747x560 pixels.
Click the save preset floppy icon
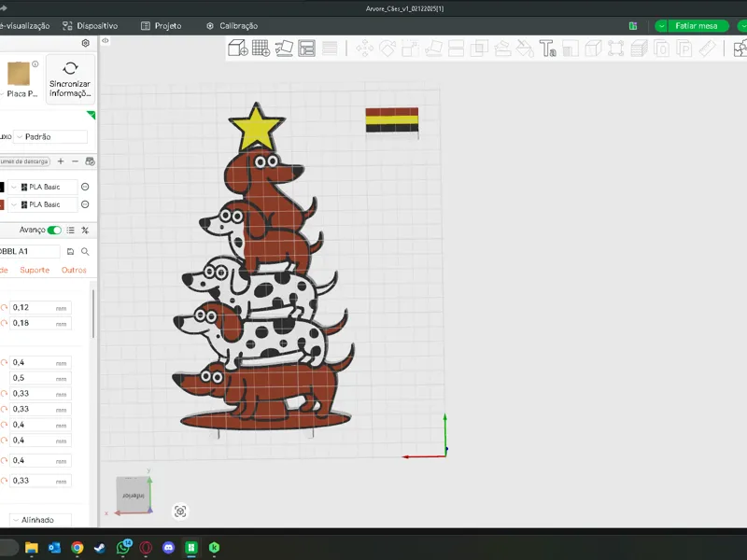point(71,251)
